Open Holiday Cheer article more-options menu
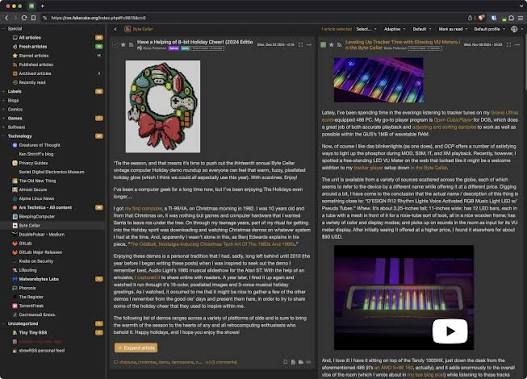The height and width of the screenshot is (379, 527). tap(309, 45)
